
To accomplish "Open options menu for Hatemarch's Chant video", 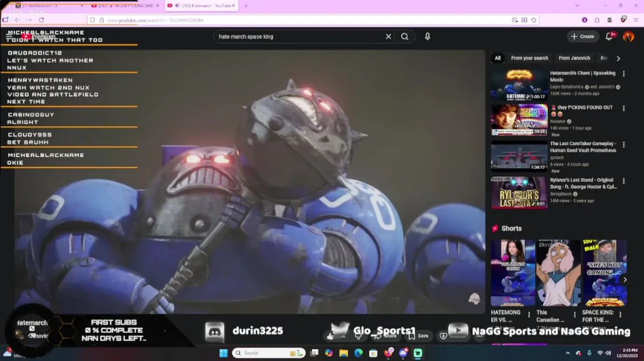I will click(623, 74).
